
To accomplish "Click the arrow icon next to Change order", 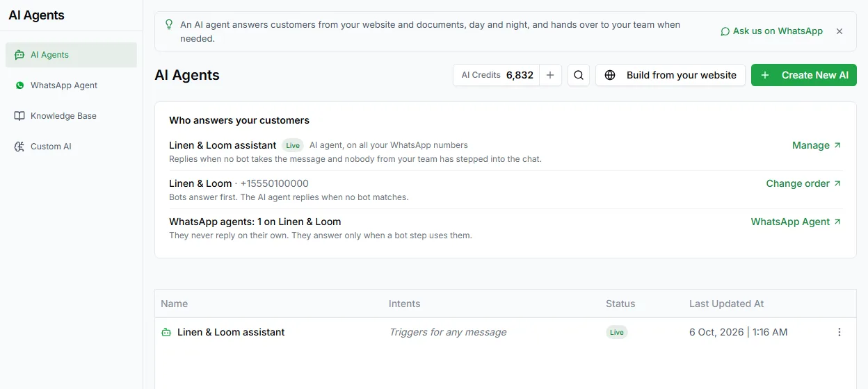I will 837,183.
